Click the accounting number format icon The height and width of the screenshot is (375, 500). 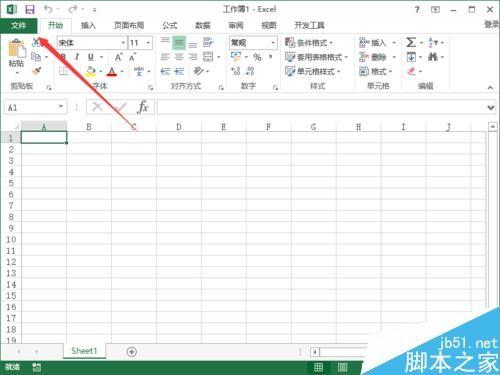236,57
